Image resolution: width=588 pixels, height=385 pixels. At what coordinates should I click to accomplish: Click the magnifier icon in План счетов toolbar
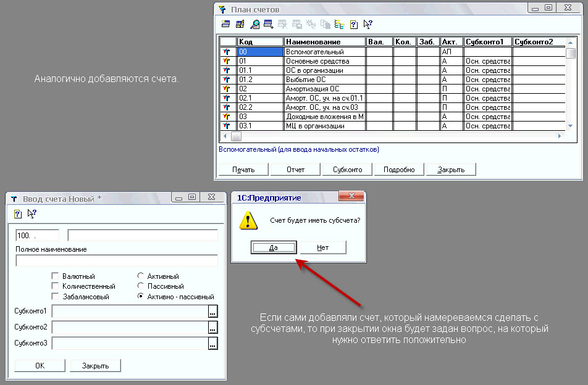click(x=254, y=25)
